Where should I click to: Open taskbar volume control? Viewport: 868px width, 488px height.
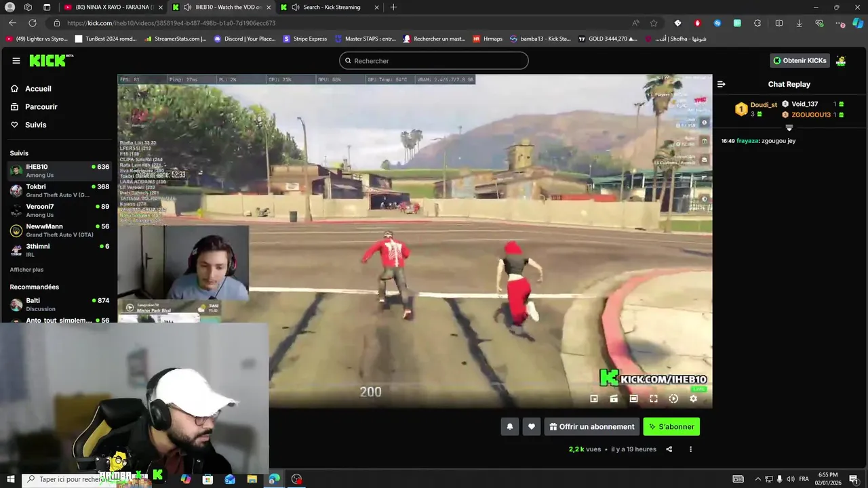point(790,479)
